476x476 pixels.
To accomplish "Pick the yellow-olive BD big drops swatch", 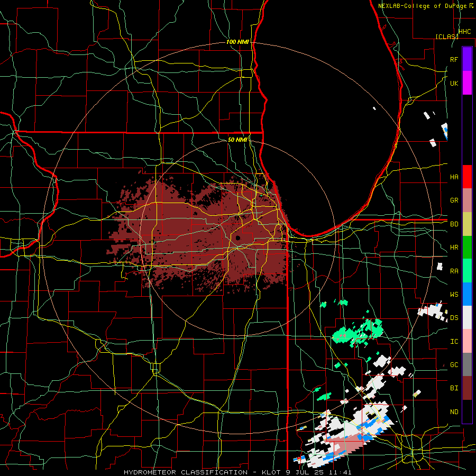I will pos(467,224).
